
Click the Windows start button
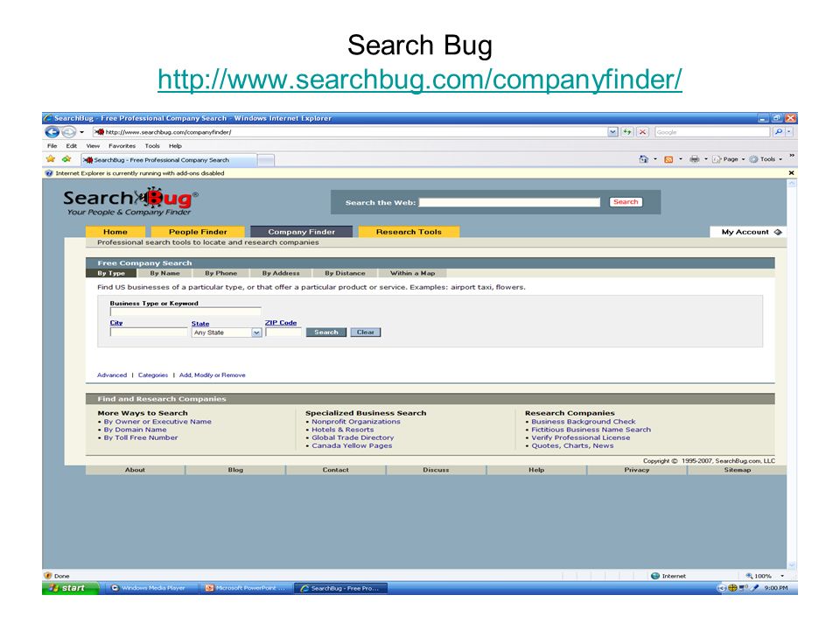[x=71, y=588]
